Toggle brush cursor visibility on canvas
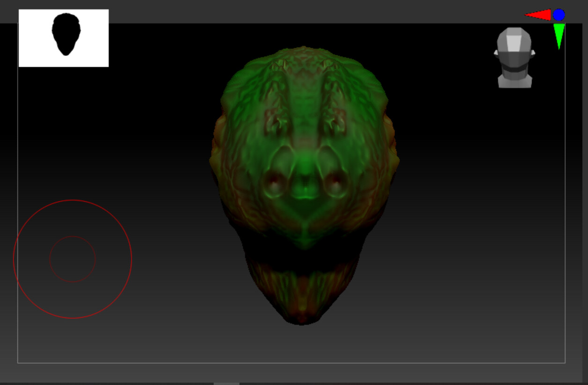The height and width of the screenshot is (385, 588). [73, 259]
